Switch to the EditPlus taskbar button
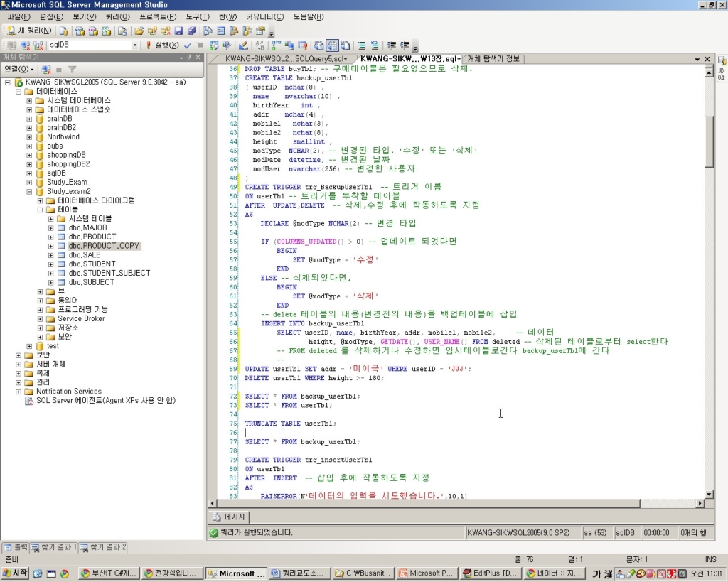This screenshot has height=582, width=728. pyautogui.click(x=492, y=573)
